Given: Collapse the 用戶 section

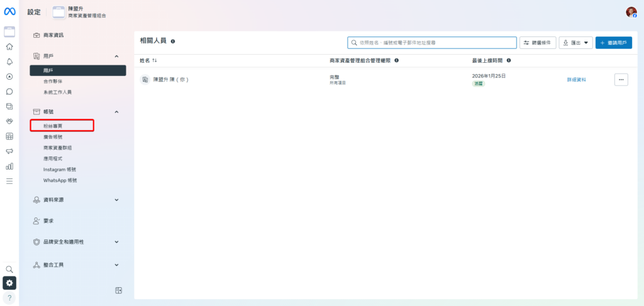Looking at the screenshot, I should point(116,57).
